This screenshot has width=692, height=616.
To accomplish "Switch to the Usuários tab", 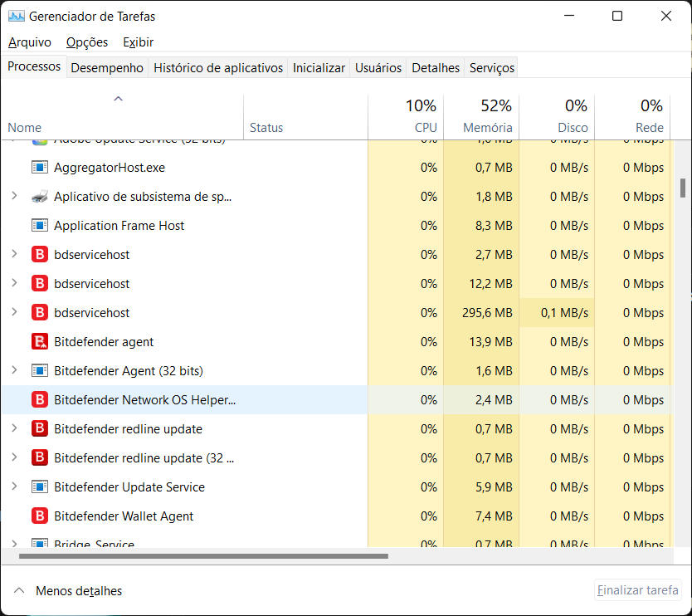I will point(378,68).
